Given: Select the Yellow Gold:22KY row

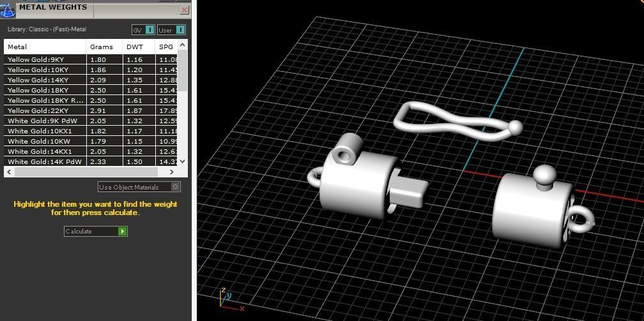Looking at the screenshot, I should pos(91,111).
